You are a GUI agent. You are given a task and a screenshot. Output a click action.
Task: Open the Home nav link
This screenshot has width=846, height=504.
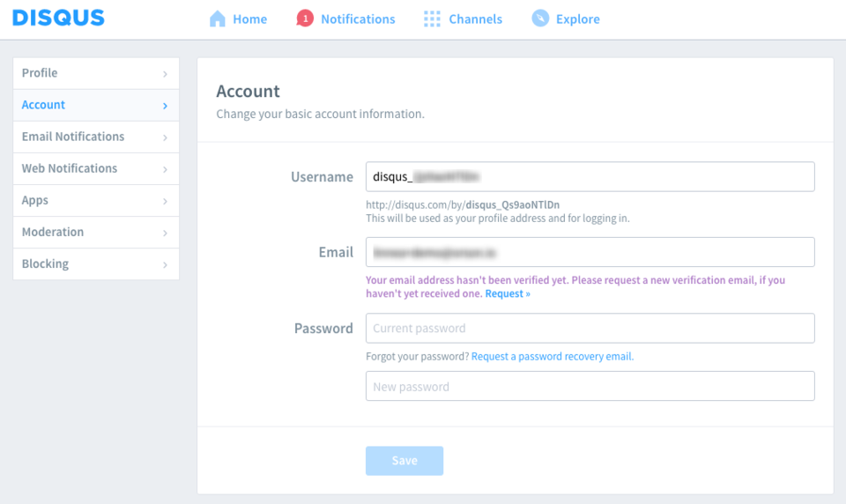[x=249, y=19]
